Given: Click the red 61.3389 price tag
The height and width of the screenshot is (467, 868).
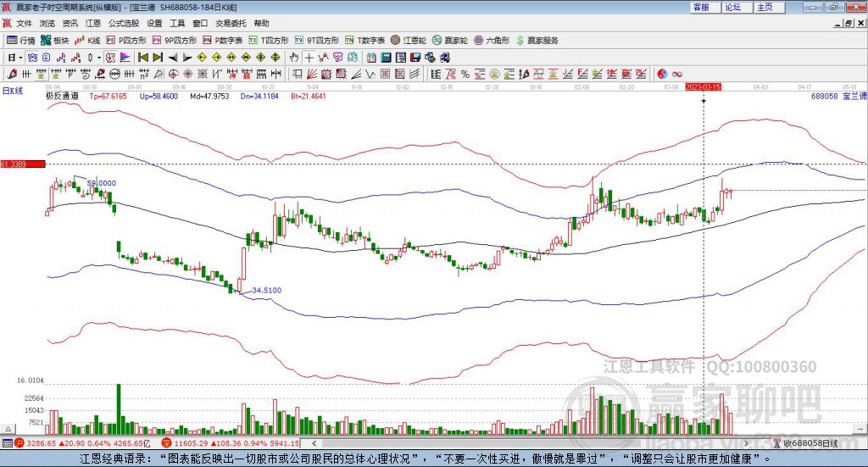Looking at the screenshot, I should coord(23,164).
